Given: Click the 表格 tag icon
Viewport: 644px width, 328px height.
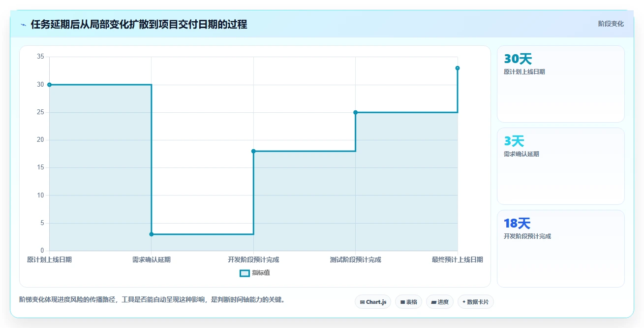Looking at the screenshot, I should (402, 302).
